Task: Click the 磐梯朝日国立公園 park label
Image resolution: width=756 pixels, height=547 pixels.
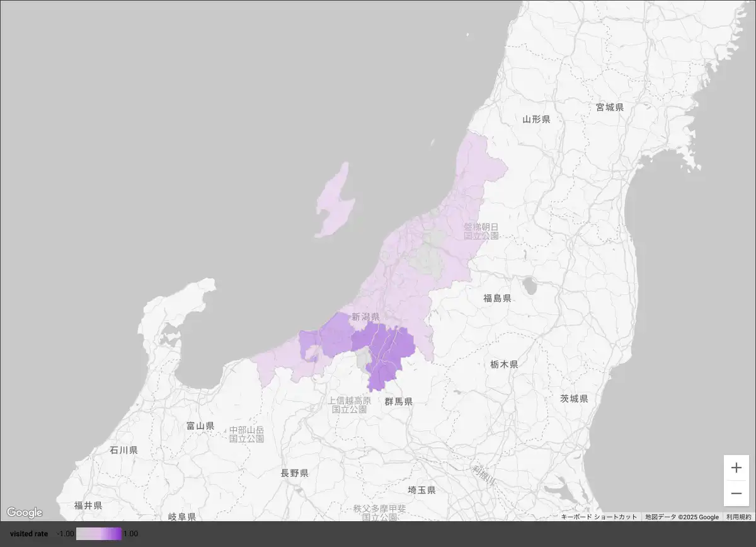Action: [x=481, y=231]
